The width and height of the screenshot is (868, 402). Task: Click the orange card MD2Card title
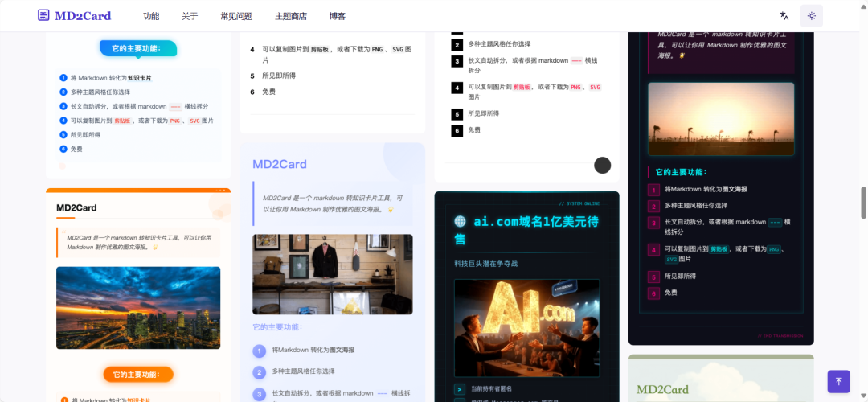(76, 207)
